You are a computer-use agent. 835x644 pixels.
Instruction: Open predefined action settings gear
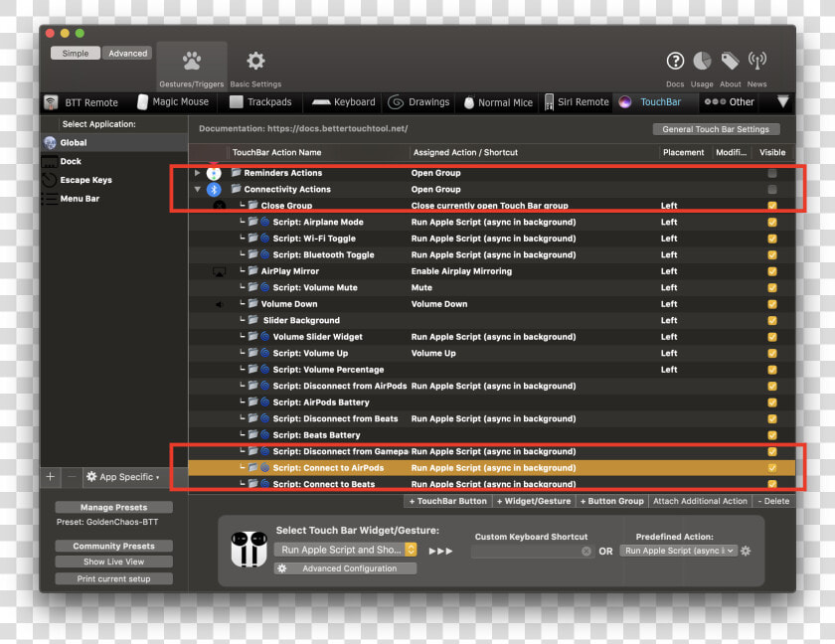(x=746, y=551)
